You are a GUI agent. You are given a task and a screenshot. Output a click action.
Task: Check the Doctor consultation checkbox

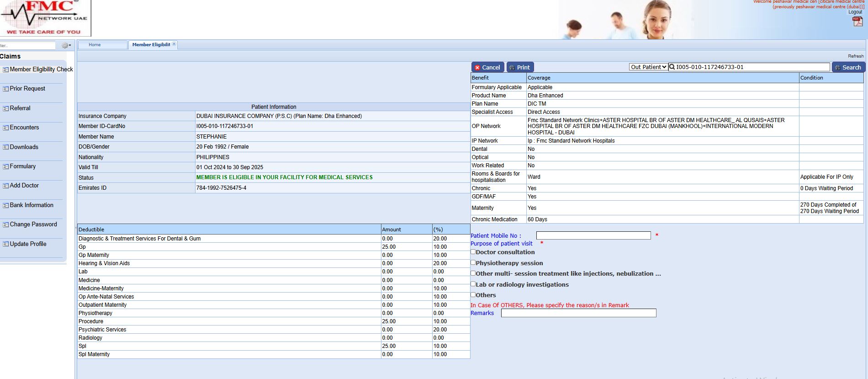tap(473, 252)
